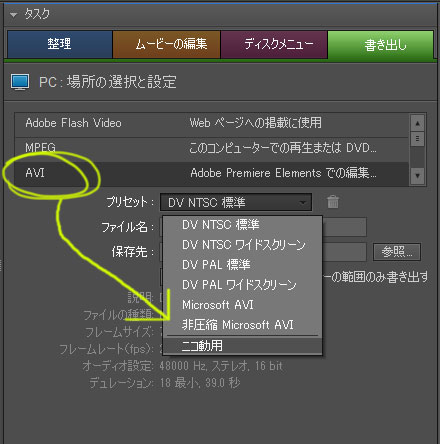Delete preset with trash icon
Screen dimensions: 440x444
(x=333, y=202)
